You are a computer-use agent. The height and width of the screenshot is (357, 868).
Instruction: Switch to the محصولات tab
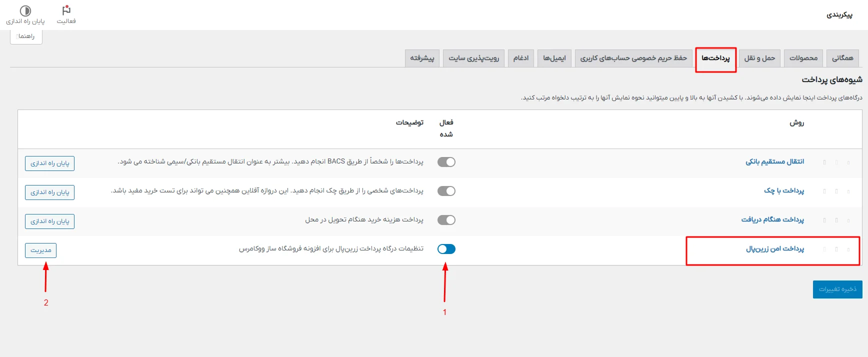coord(803,58)
